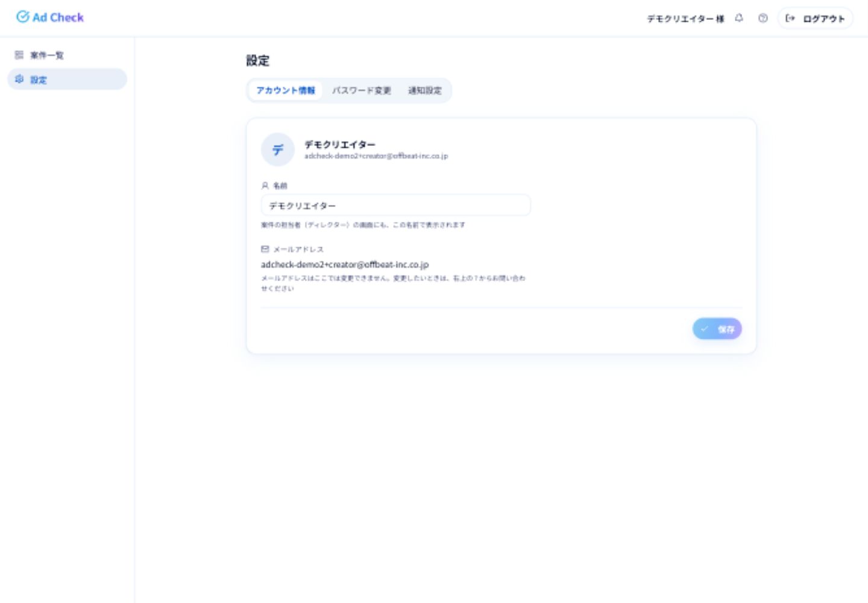This screenshot has width=868, height=603.
Task: Click the envelope icon beside メールアドレス
Action: pyautogui.click(x=265, y=249)
